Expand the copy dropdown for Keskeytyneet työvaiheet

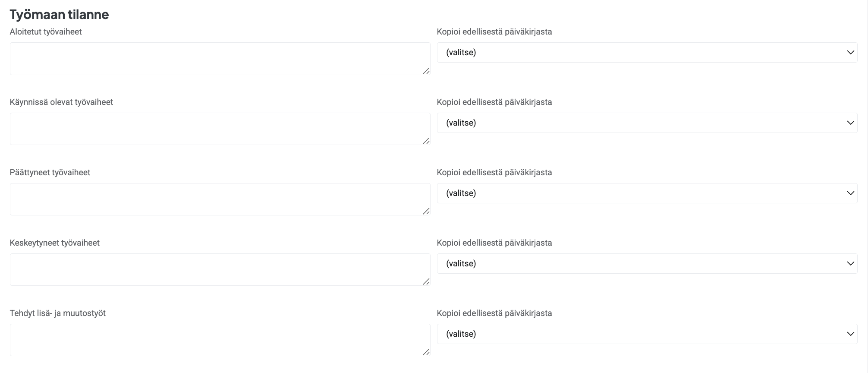click(647, 264)
